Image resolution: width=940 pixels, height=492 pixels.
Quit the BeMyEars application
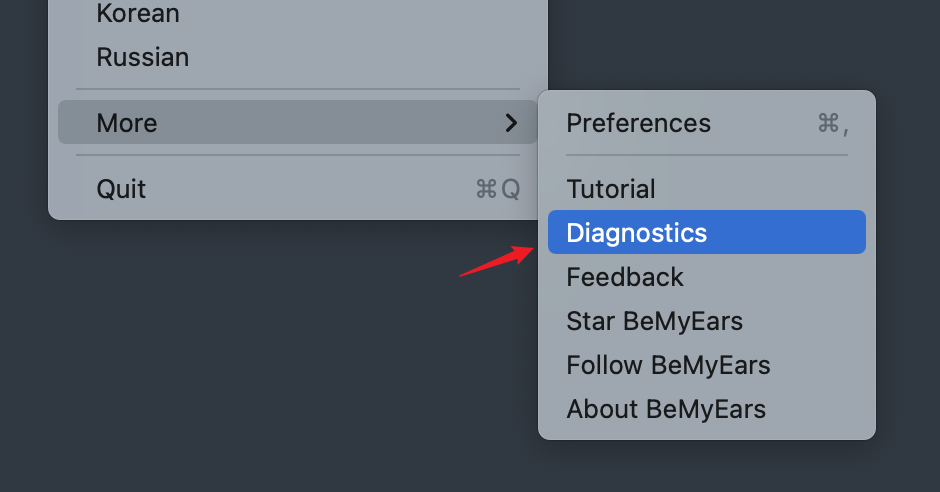click(122, 189)
